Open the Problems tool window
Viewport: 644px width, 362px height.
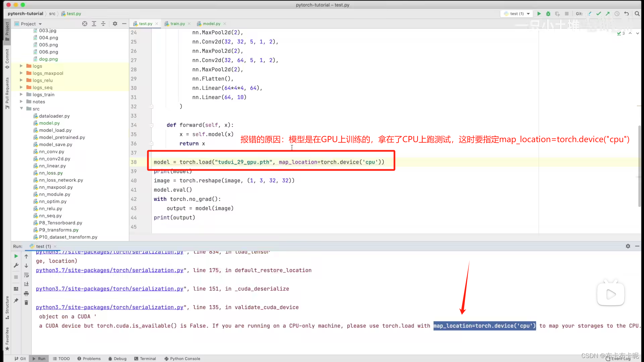(89, 358)
